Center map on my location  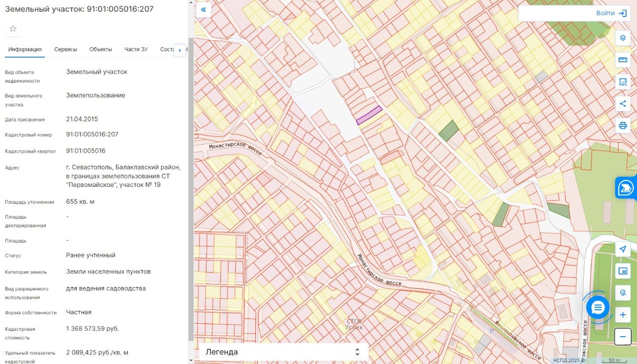[623, 250]
